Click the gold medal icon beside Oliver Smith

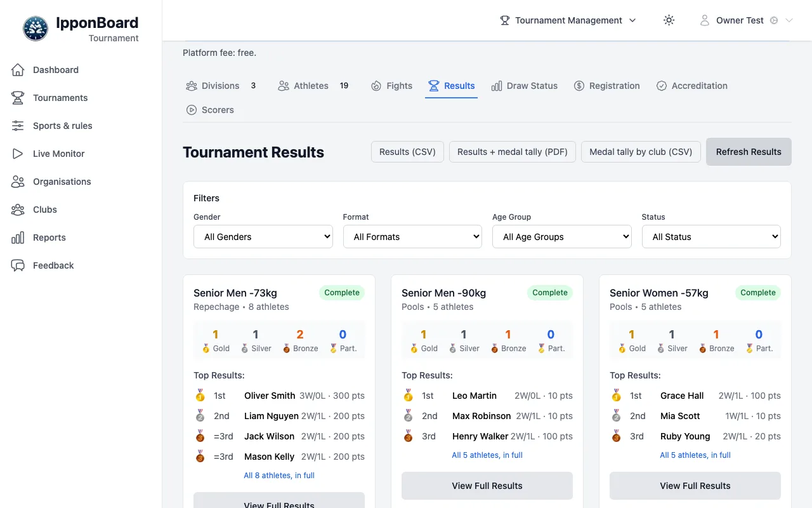200,396
